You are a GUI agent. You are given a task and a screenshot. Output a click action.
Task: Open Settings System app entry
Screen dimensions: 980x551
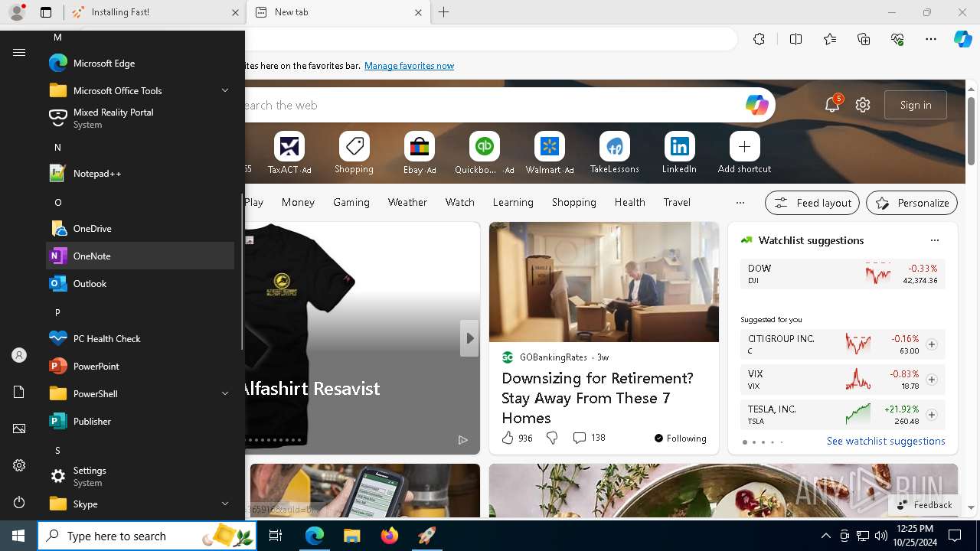140,476
